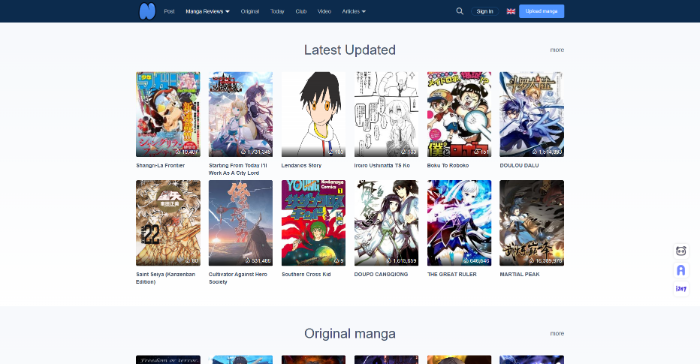Expand the Manga Reviews dropdown menu
Screen dimensions: 700x364
point(208,11)
